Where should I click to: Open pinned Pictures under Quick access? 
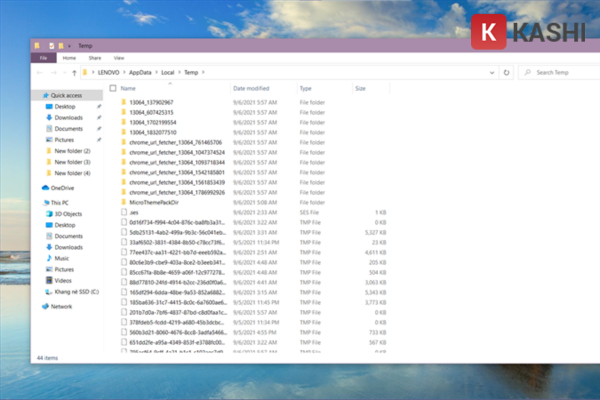click(x=64, y=140)
